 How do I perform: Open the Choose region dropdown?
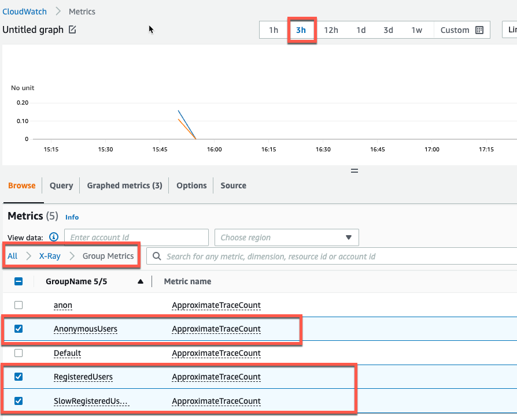(286, 237)
